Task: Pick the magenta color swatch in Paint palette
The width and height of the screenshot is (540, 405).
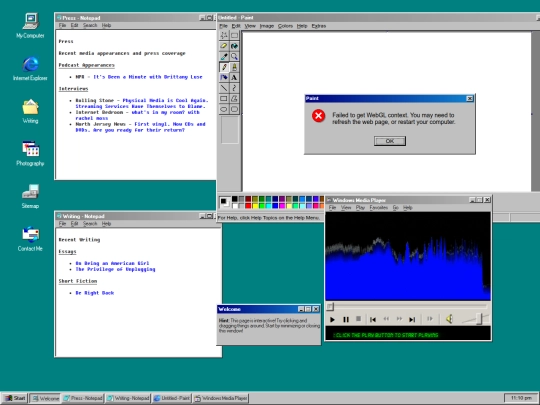Action: click(x=282, y=206)
